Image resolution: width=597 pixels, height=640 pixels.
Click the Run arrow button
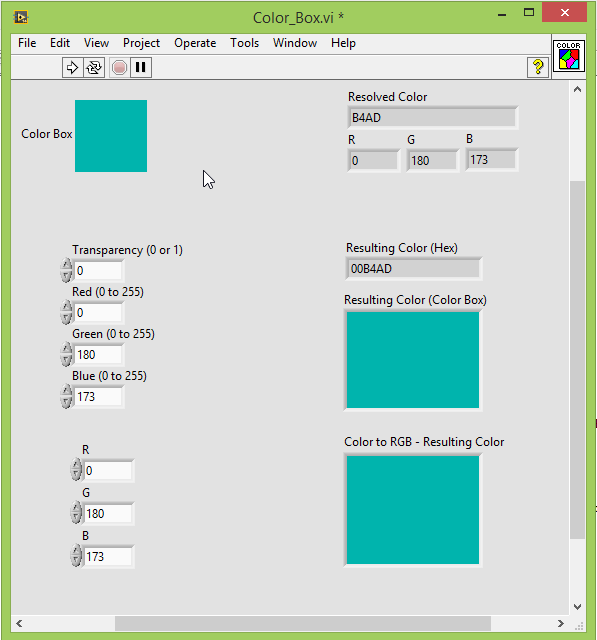72,67
